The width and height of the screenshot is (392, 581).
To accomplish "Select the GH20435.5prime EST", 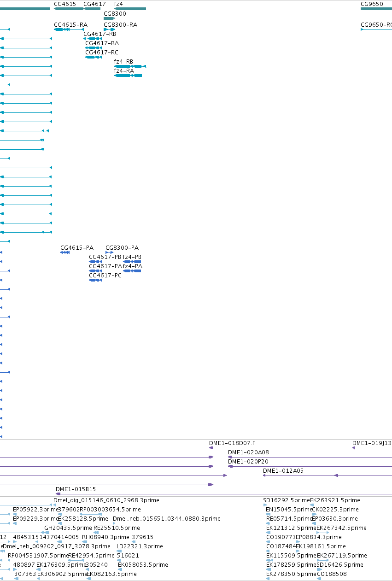I will 47,533.
